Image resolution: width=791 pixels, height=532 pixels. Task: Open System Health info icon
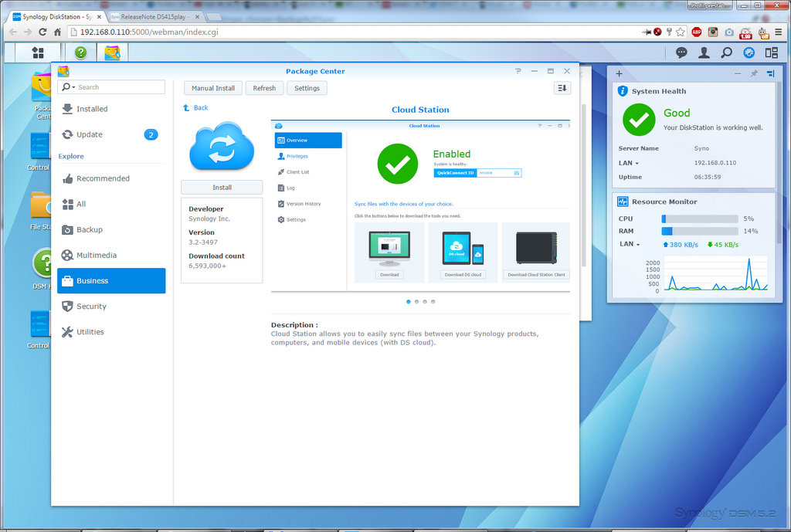623,91
